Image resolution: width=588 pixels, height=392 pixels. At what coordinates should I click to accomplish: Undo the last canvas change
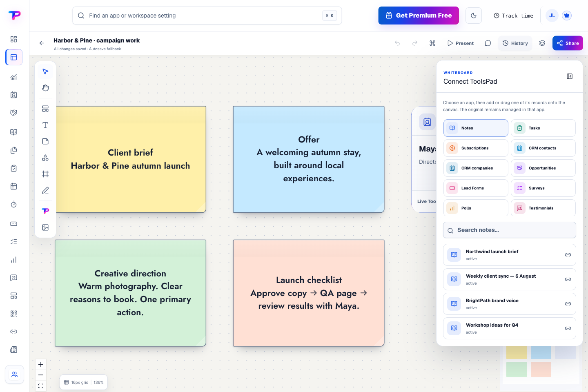point(397,43)
